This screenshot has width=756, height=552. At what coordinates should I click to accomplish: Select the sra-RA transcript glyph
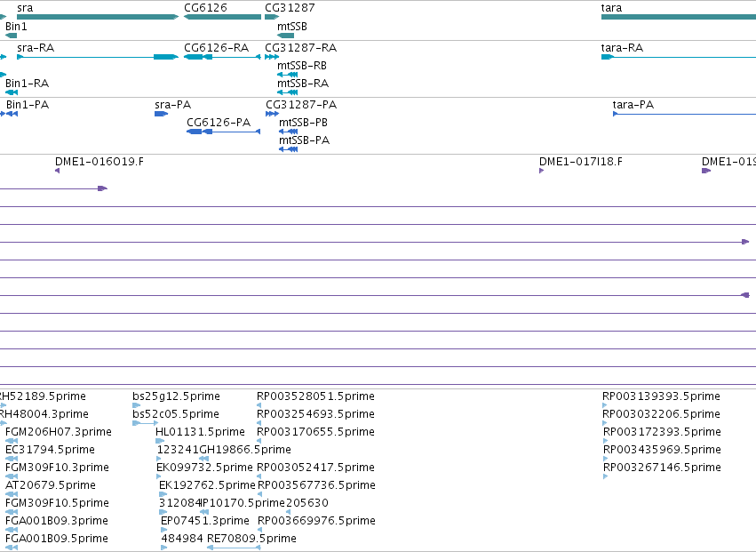tap(98, 57)
